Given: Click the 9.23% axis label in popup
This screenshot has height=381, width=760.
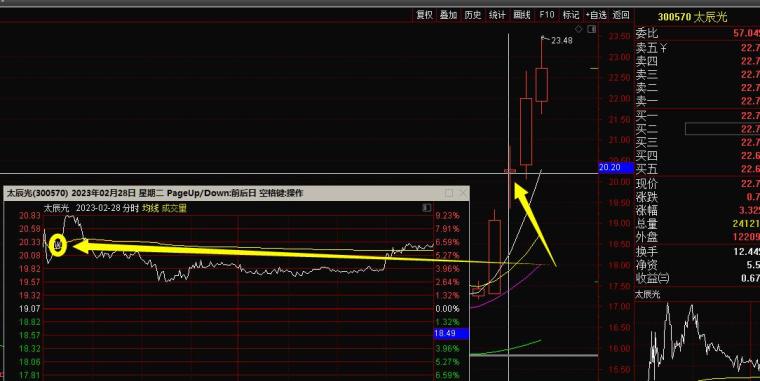Looking at the screenshot, I should [x=447, y=216].
